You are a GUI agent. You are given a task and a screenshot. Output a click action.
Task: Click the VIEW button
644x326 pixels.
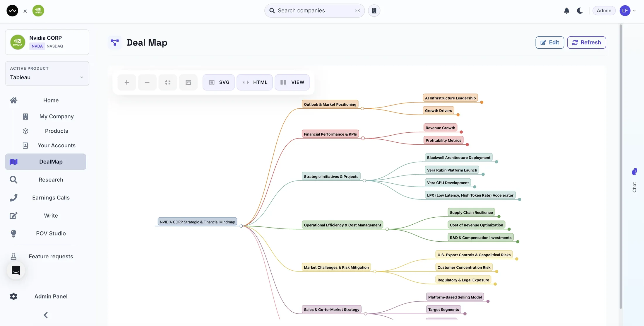292,83
